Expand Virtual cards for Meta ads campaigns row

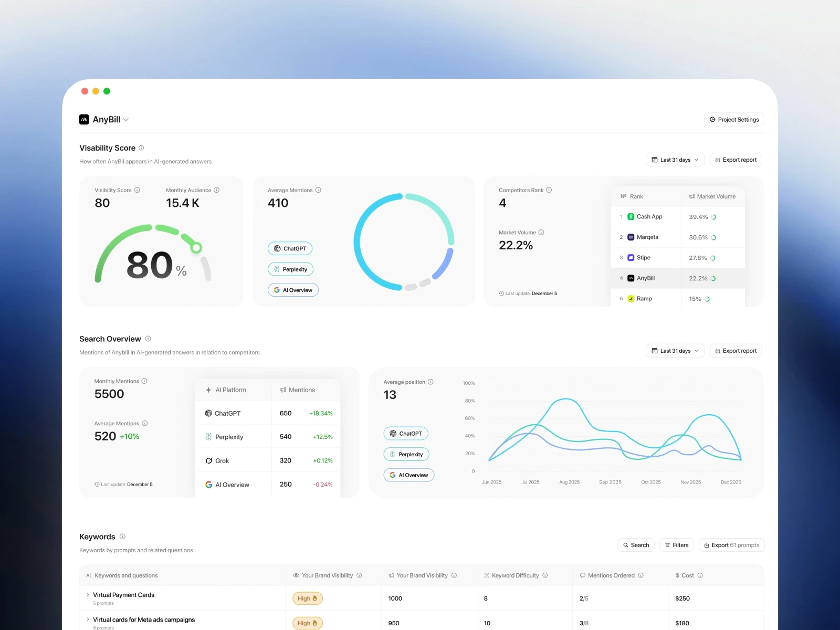[x=88, y=619]
